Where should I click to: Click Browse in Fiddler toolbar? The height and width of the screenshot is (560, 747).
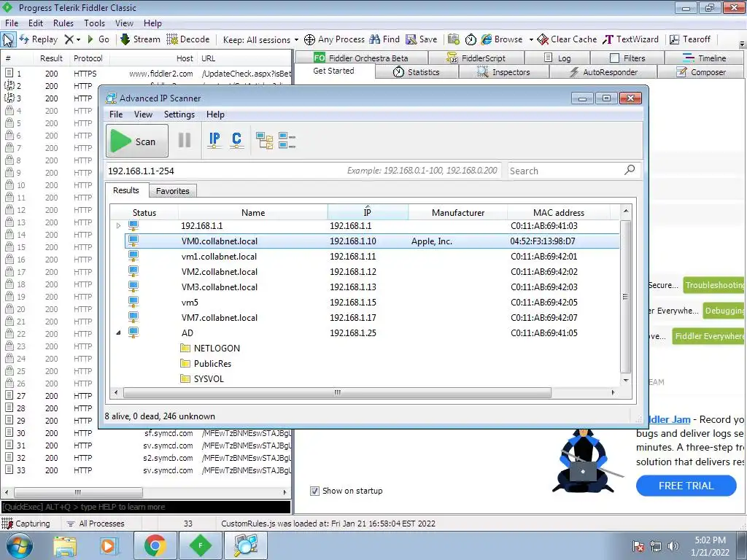click(x=502, y=39)
